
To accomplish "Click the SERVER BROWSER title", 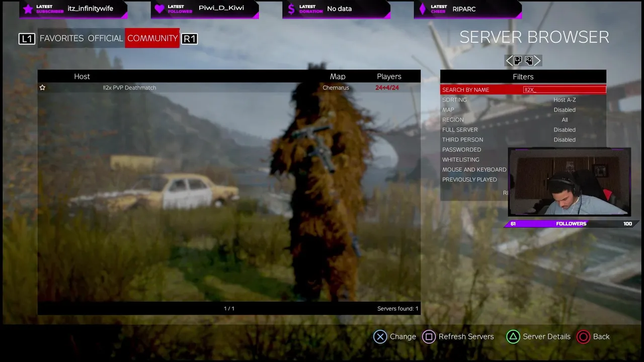I will pos(534,37).
